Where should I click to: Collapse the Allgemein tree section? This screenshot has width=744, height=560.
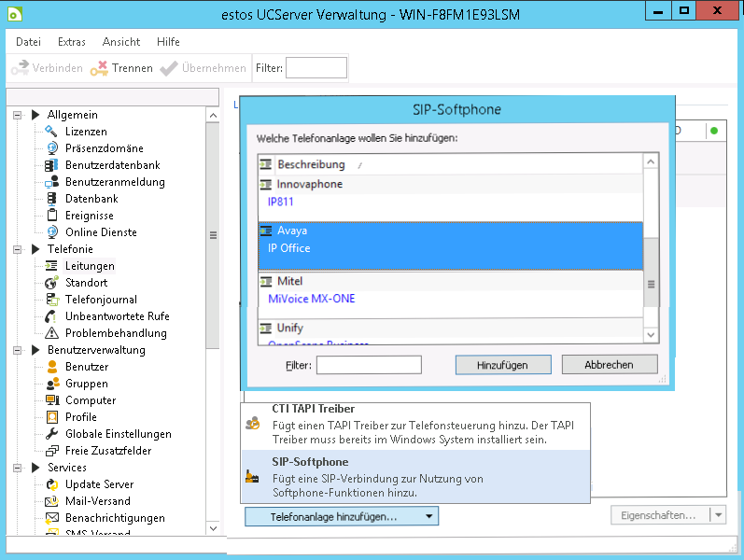17,115
